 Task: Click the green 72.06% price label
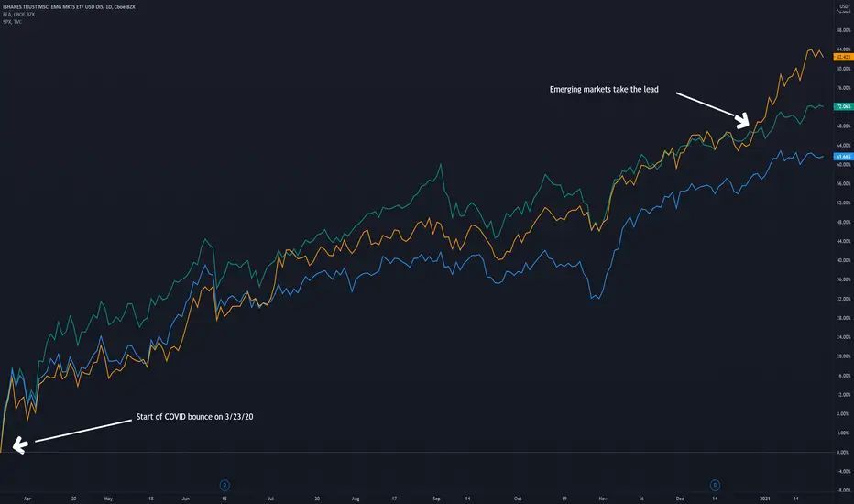843,106
